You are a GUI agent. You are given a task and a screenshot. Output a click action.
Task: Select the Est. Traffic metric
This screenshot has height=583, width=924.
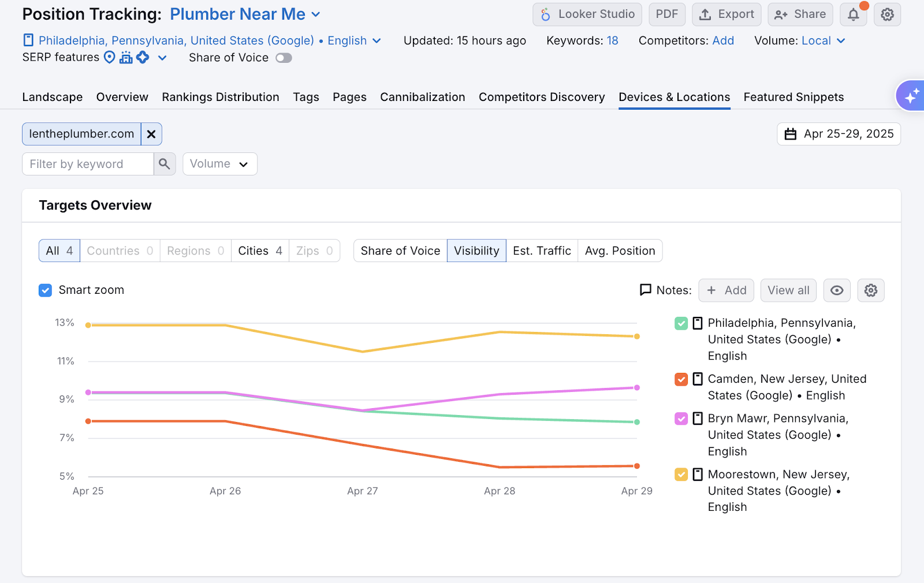(x=542, y=251)
